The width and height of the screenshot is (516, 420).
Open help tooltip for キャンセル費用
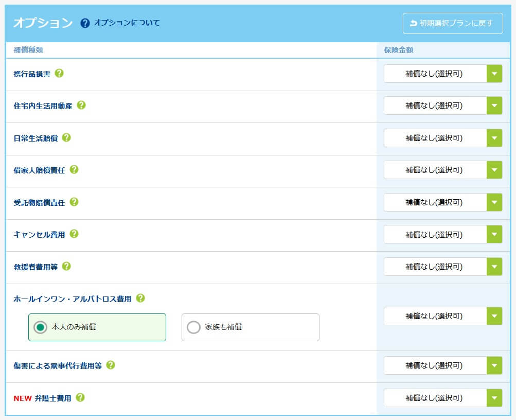point(74,234)
